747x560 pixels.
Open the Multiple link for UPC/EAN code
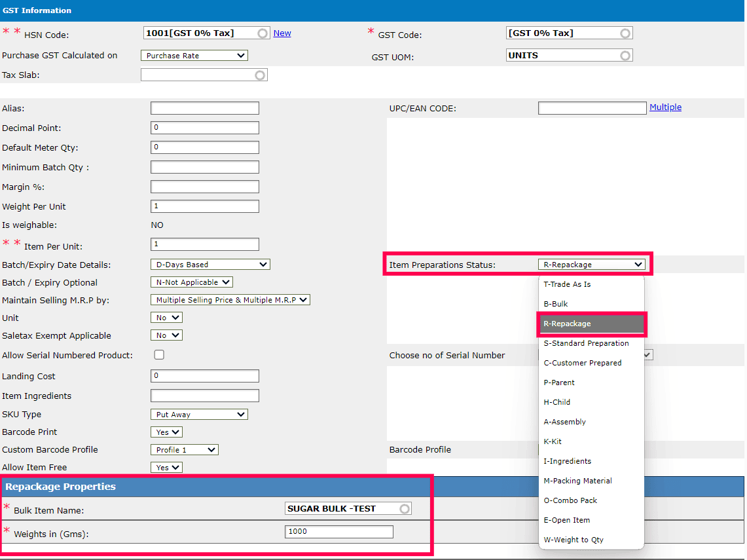pyautogui.click(x=665, y=107)
